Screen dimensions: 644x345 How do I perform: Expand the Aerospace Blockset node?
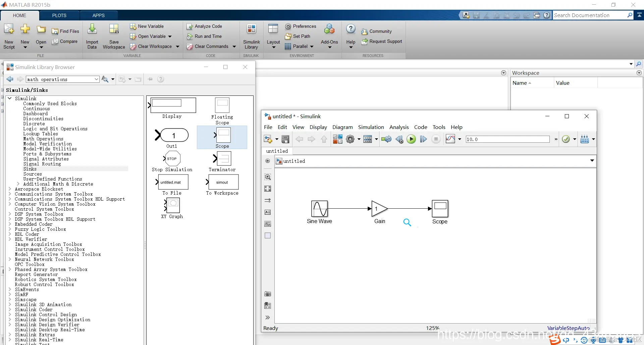coord(10,189)
